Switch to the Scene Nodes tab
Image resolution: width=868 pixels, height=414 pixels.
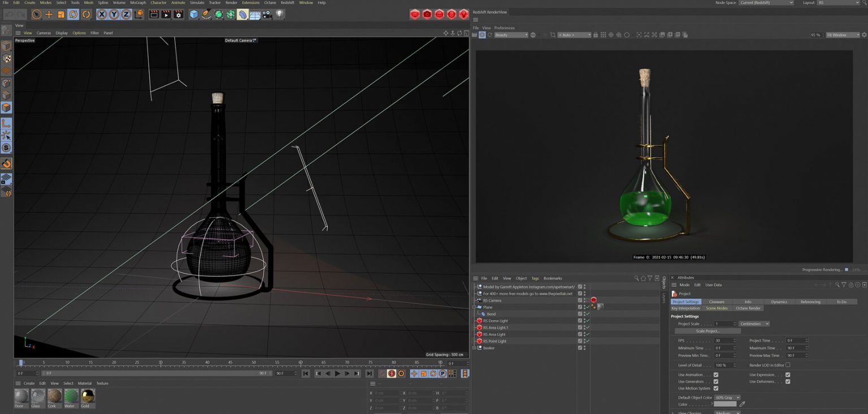[x=717, y=308]
